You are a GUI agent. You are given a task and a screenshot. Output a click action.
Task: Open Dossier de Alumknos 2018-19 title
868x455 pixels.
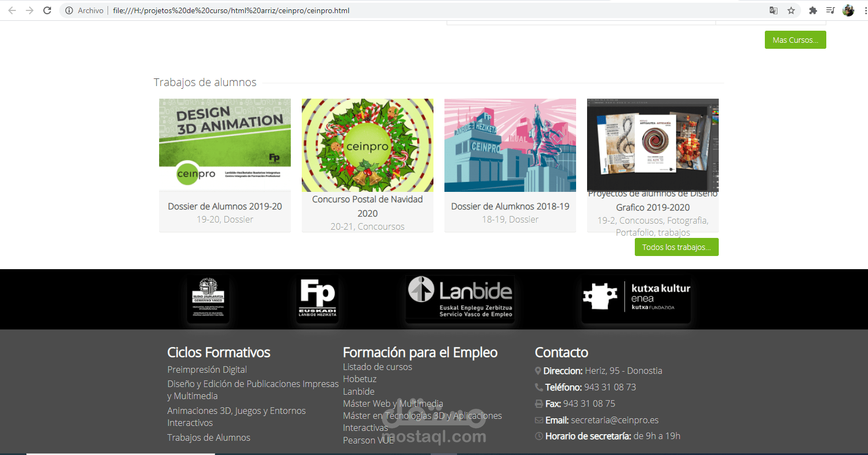pos(510,206)
